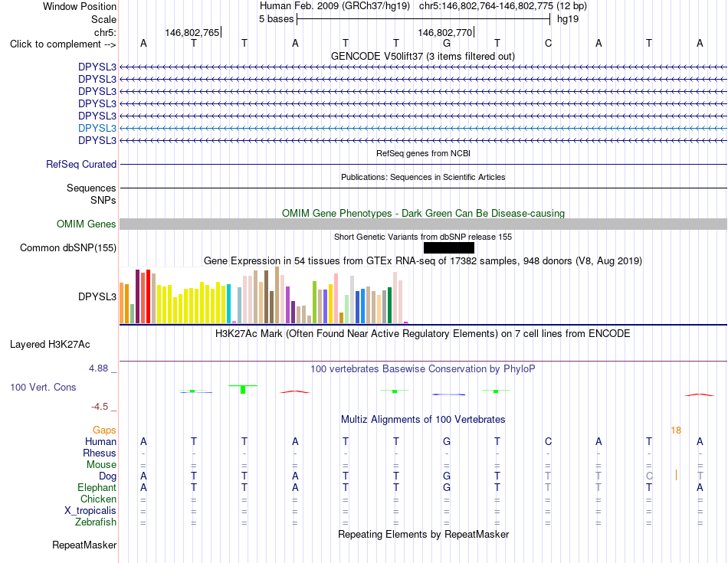Click the tallest green PhyloP conservation bar

coord(243,389)
